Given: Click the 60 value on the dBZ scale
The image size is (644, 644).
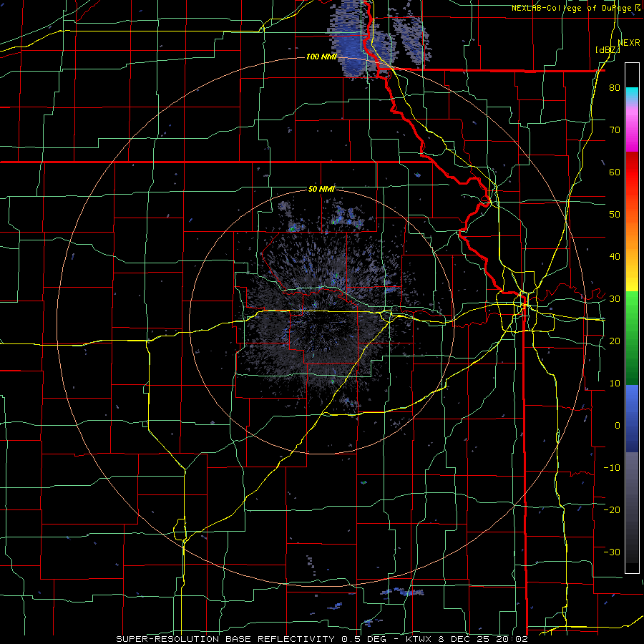Looking at the screenshot, I should coord(615,172).
